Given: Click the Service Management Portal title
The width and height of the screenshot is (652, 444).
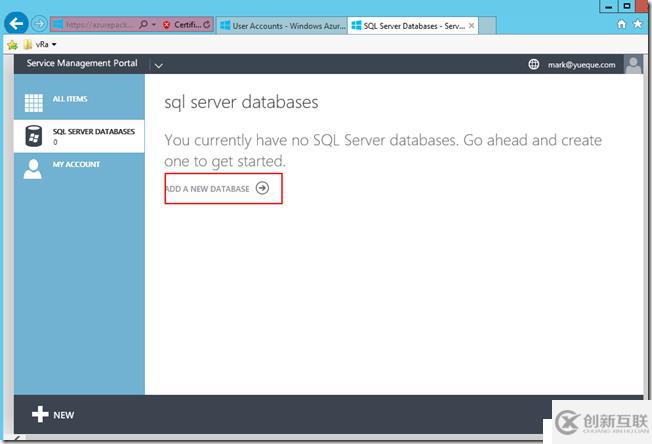Looking at the screenshot, I should 82,63.
